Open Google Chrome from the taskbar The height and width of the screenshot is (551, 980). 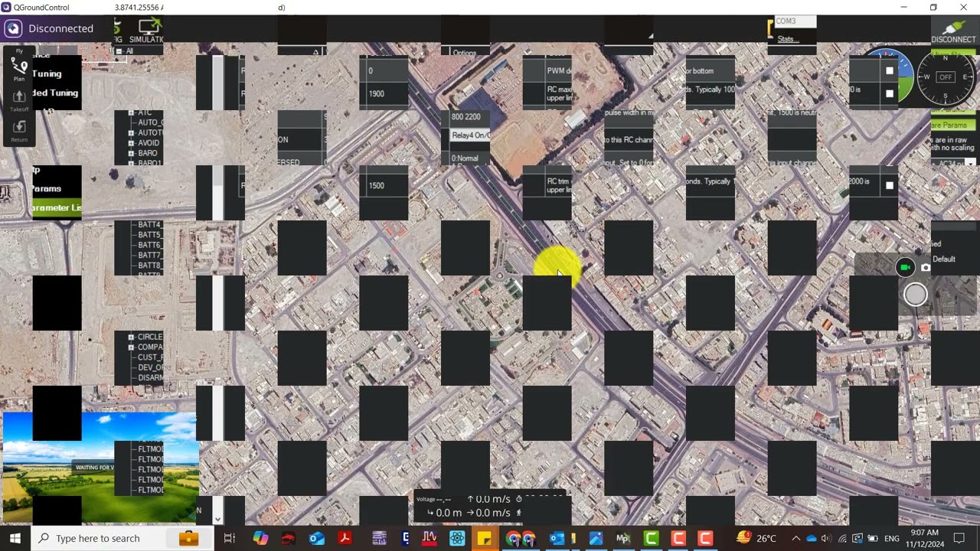[x=512, y=539]
